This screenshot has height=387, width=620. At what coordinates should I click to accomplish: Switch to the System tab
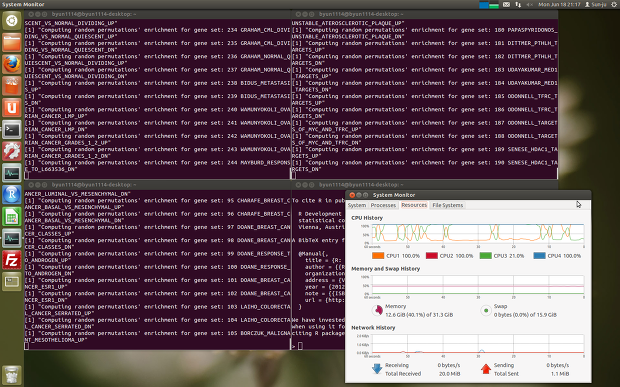(x=357, y=205)
